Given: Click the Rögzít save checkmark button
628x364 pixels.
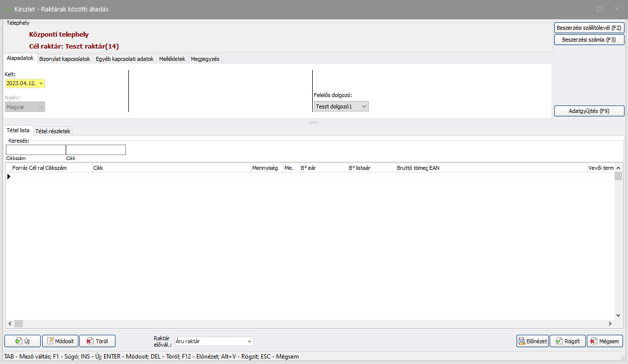Looking at the screenshot, I should click(568, 341).
